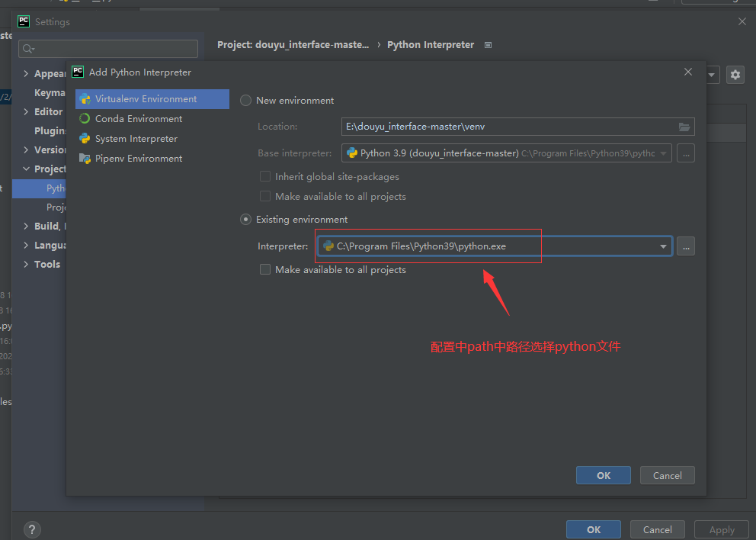Click python icon in Interpreter field
This screenshot has width=756, height=540.
pyautogui.click(x=328, y=246)
